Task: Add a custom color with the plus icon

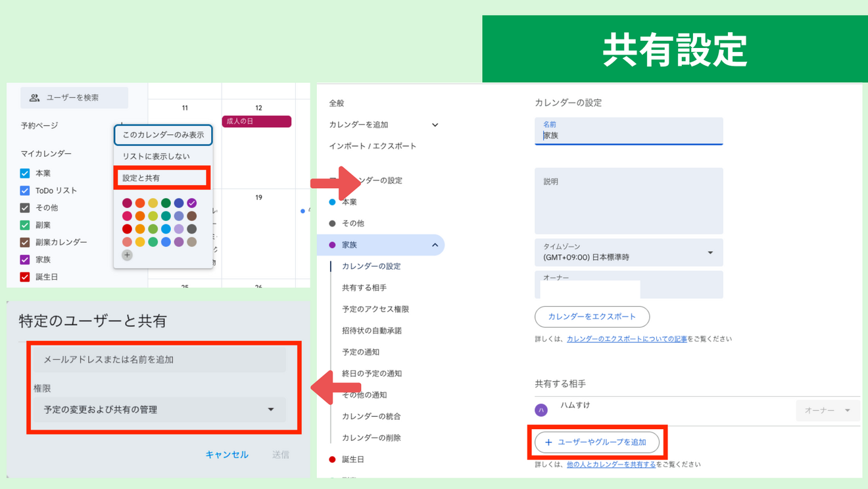Action: click(127, 255)
